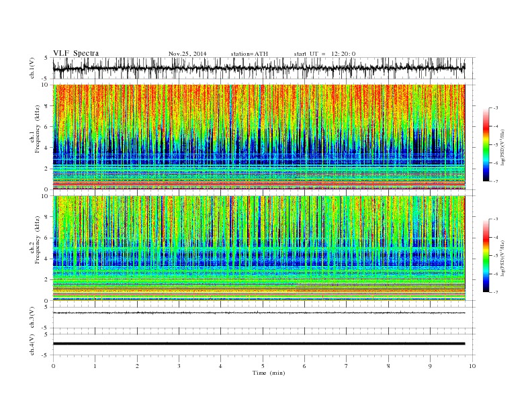Click the ch.1 "Frequency (kHz)" axis label
Screen dimensions: 532x411
38,129
